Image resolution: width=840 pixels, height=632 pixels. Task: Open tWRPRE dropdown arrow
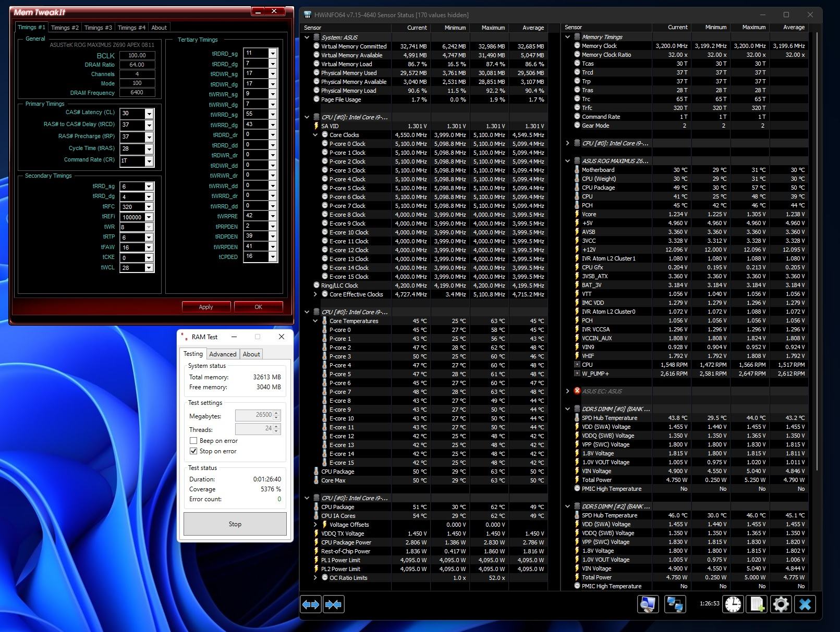point(273,216)
